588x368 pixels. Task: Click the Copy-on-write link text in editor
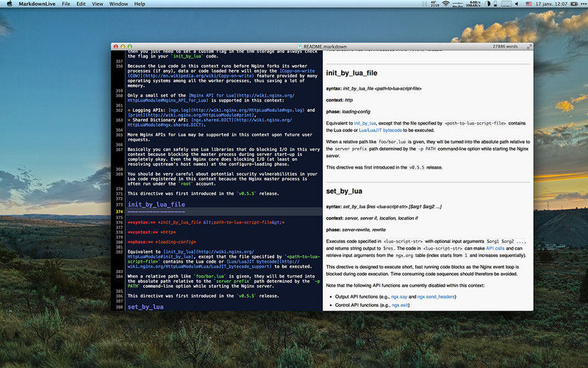(298, 71)
